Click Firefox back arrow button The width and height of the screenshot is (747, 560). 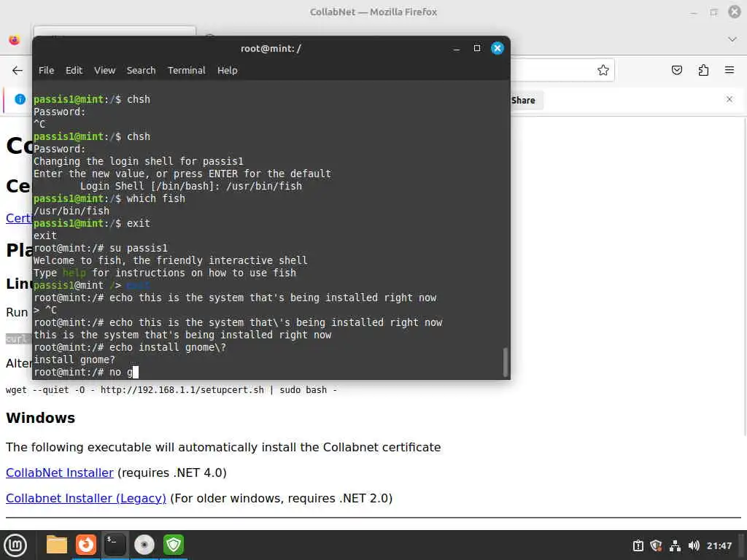pyautogui.click(x=18, y=71)
